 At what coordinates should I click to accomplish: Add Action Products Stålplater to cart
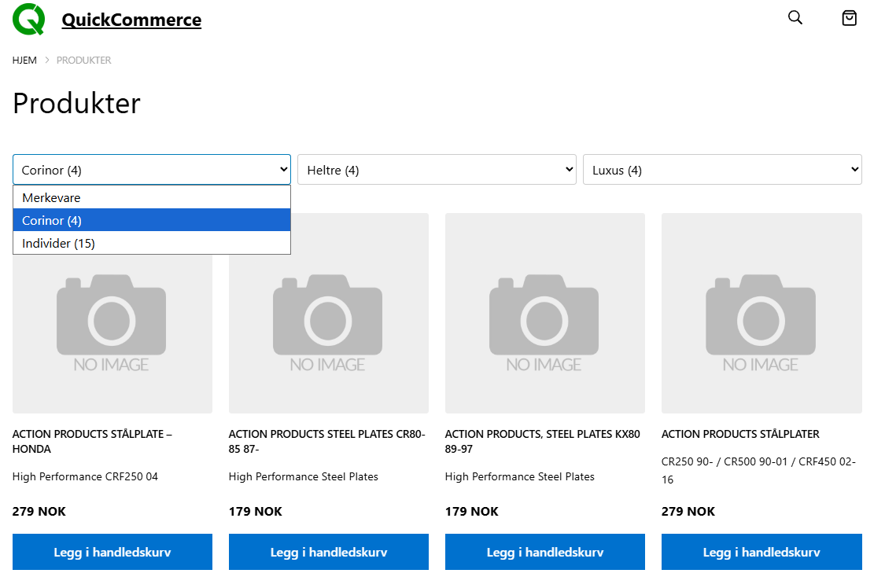click(x=762, y=552)
